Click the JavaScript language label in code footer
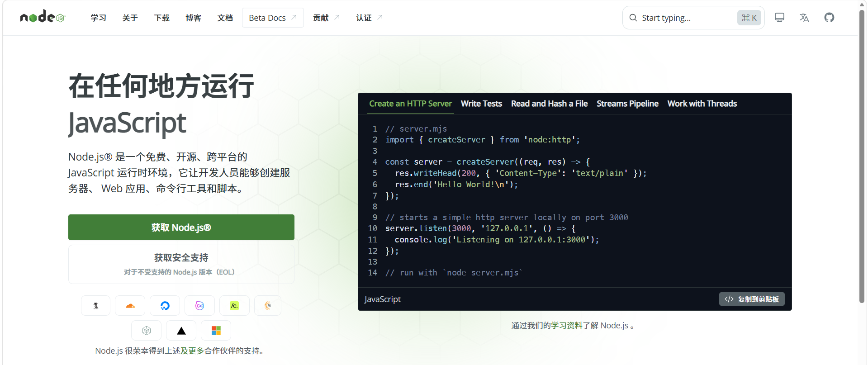 coord(383,299)
